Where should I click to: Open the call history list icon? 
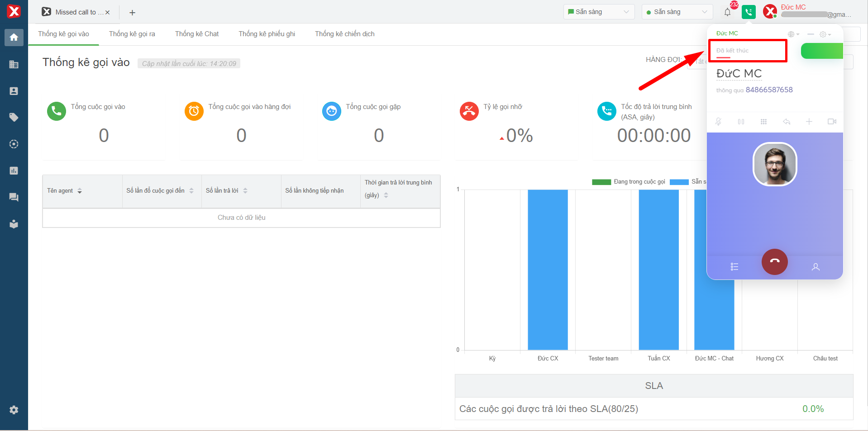pyautogui.click(x=734, y=267)
